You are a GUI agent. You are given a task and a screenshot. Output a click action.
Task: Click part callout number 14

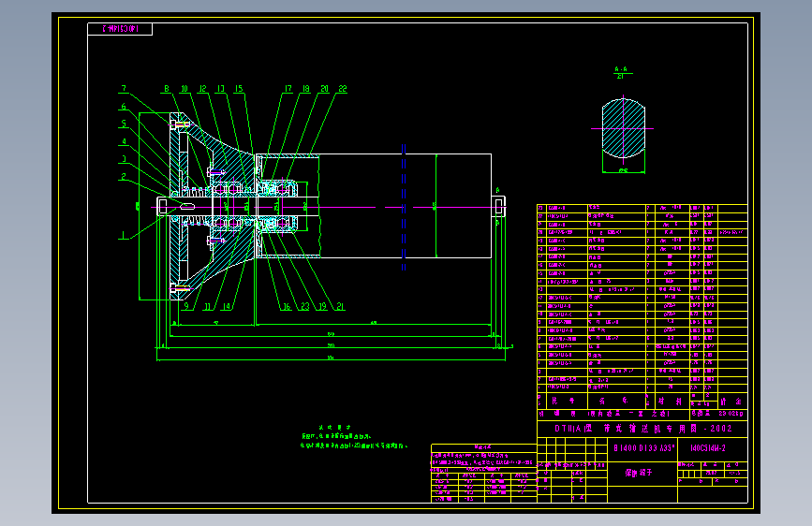(x=226, y=306)
